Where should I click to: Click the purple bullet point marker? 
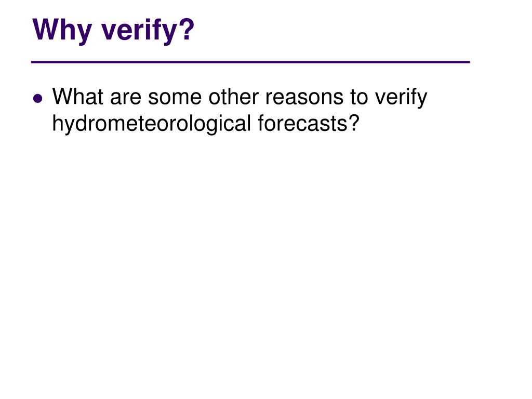tap(38, 98)
